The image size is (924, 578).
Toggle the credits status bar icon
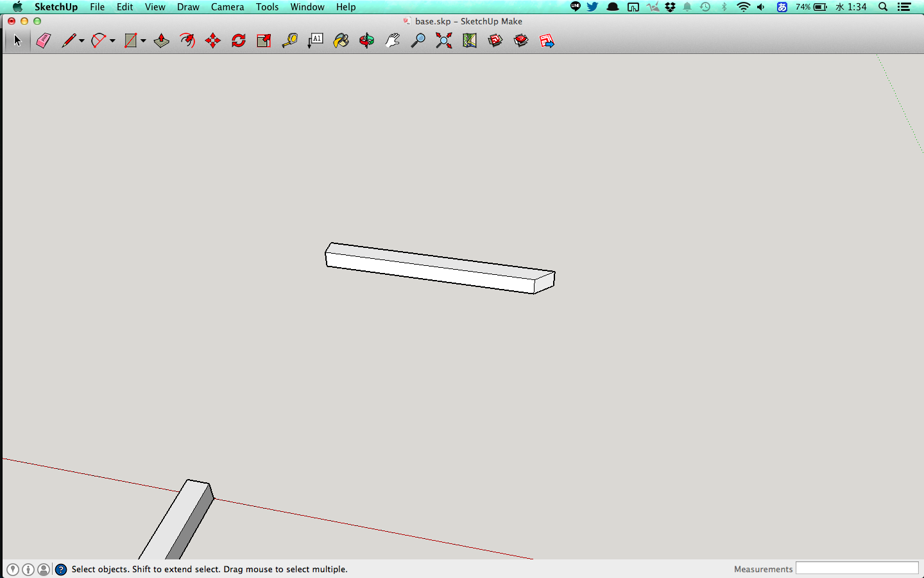28,570
